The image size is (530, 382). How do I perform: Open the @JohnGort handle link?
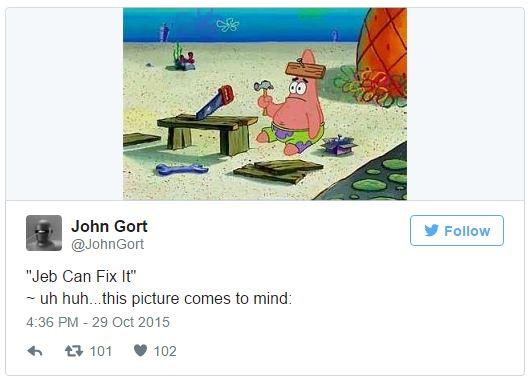(x=107, y=244)
